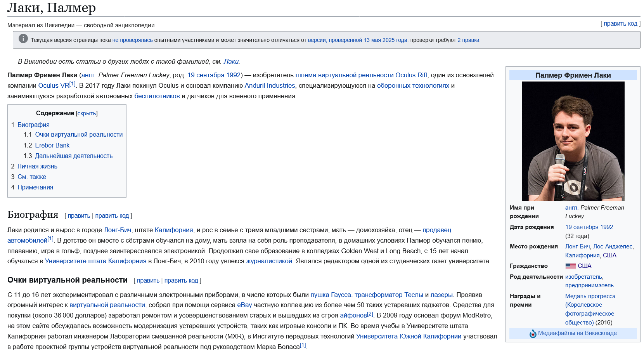Open Университете штата Калифорния link
The width and height of the screenshot is (644, 354).
(x=95, y=261)
